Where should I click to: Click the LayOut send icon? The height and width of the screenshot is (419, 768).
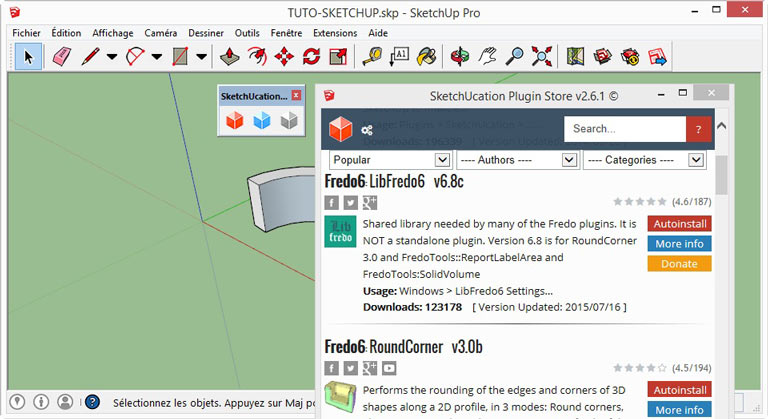click(657, 56)
